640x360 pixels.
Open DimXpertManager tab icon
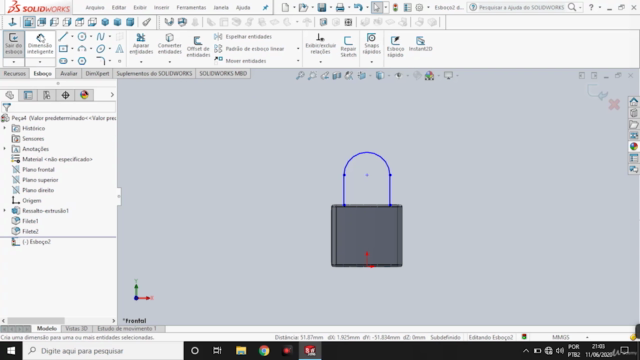65,95
